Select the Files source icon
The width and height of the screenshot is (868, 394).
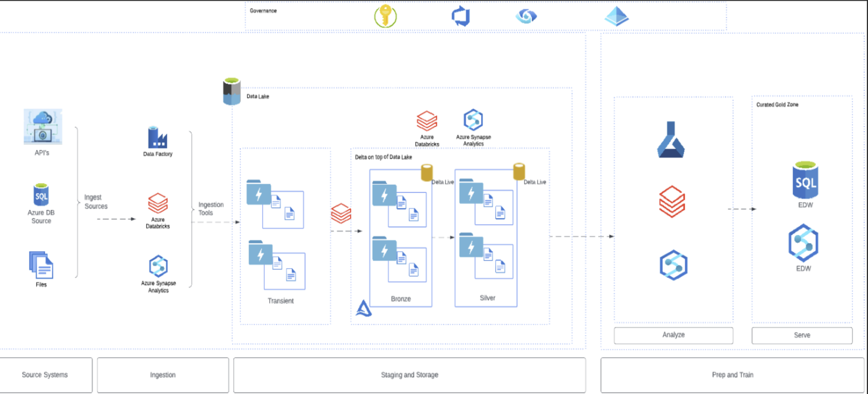(x=41, y=265)
